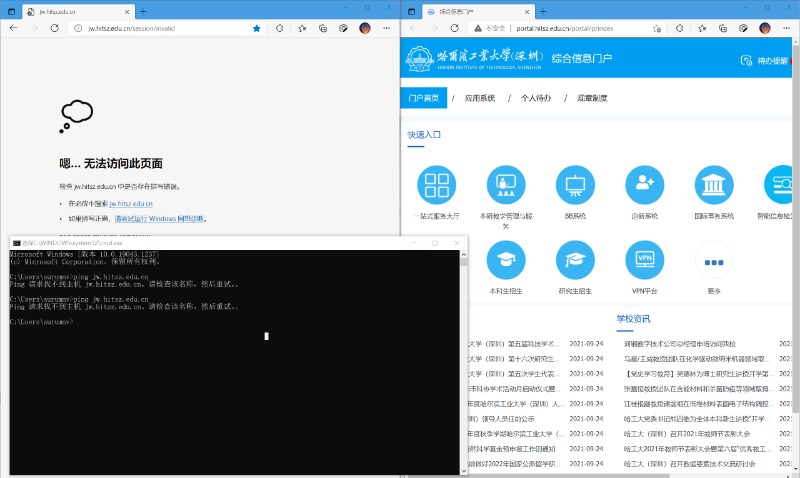This screenshot has height=478, width=800.
Task: Click the scroll-down arrow in cmd window
Action: pyautogui.click(x=464, y=470)
